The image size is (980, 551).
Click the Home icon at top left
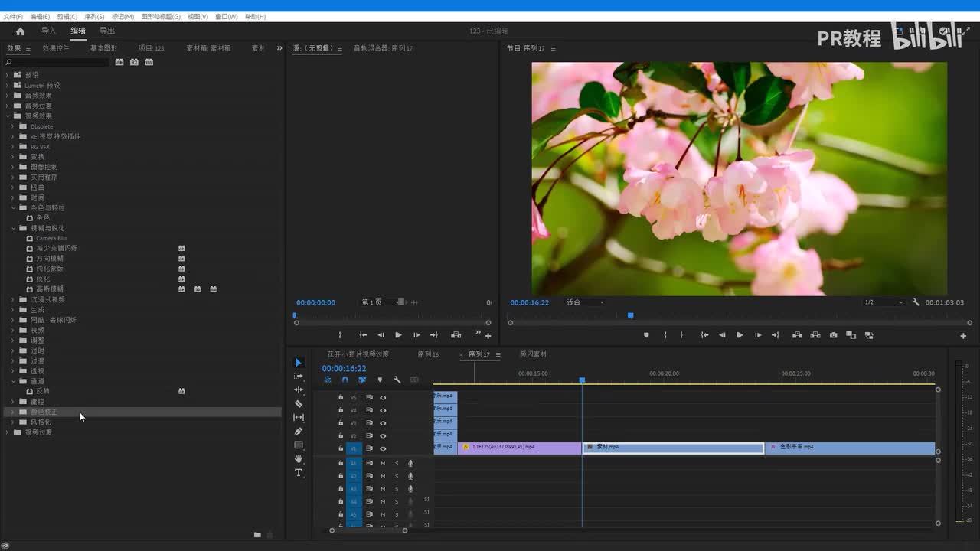point(20,31)
